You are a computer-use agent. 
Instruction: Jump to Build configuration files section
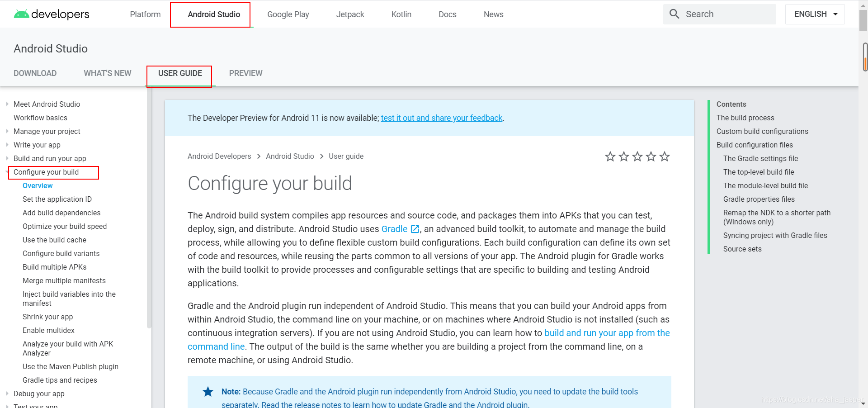click(755, 145)
